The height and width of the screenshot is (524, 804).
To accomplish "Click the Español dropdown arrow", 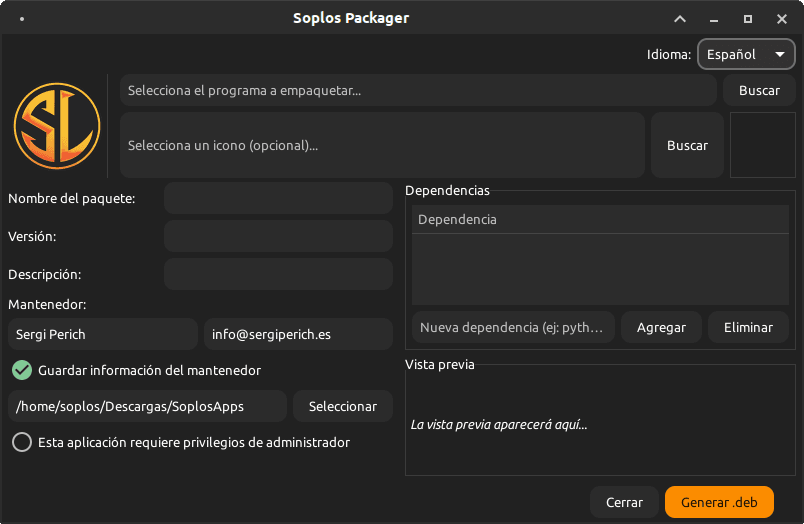I will [780, 54].
